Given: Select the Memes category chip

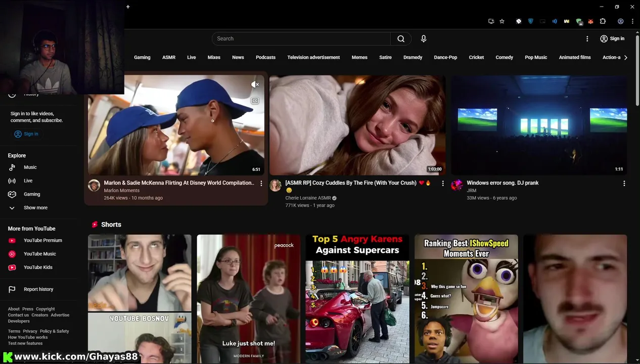Looking at the screenshot, I should (x=359, y=58).
